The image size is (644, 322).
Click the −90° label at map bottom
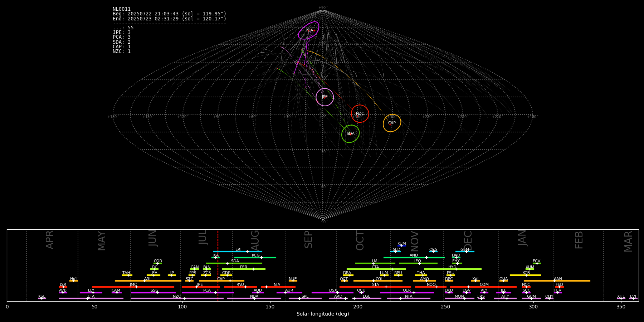322,222
